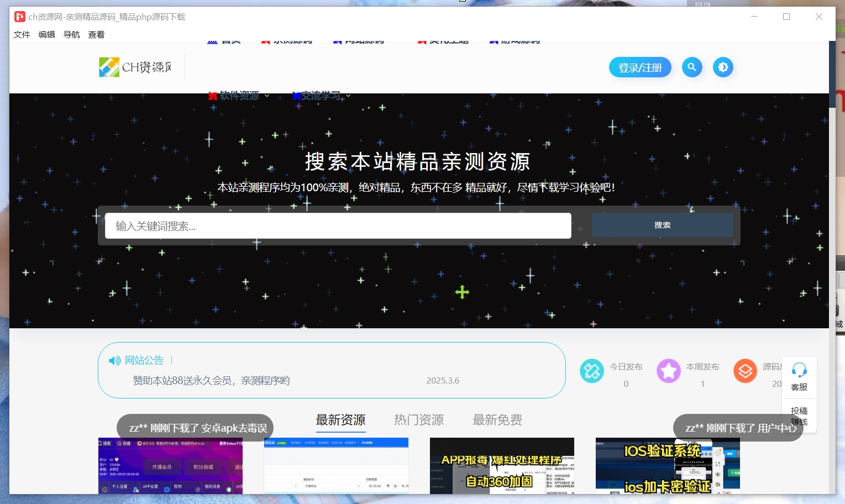Screen dimensions: 845x504
Task: Expand the 软件资源 dropdown menu
Action: (239, 95)
